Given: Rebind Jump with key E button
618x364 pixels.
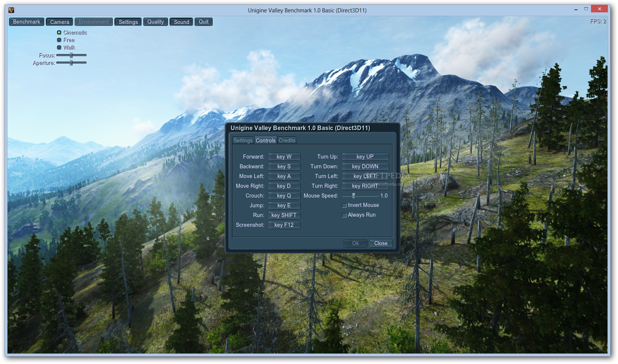Looking at the screenshot, I should pyautogui.click(x=284, y=205).
